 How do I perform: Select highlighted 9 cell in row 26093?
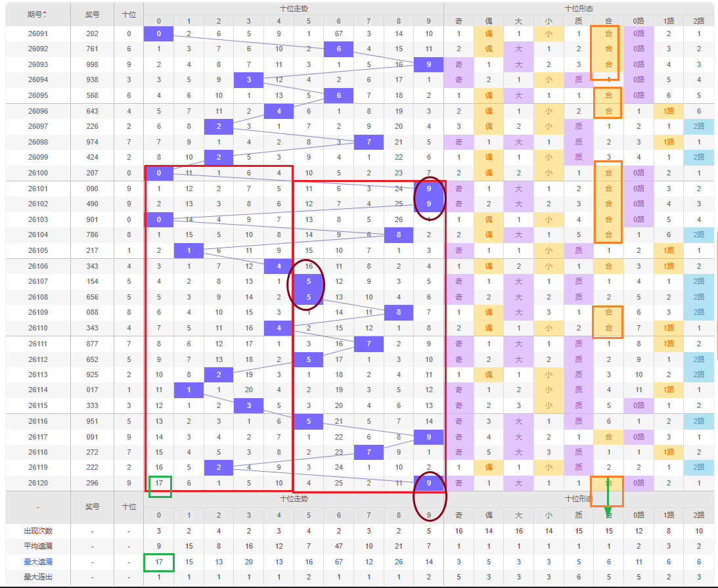click(428, 64)
